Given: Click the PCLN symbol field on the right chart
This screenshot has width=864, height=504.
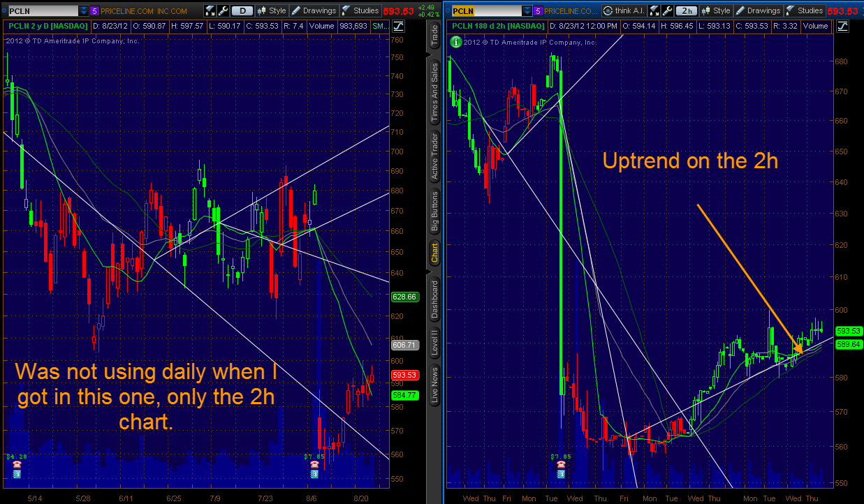Looking at the screenshot, I should coord(488,10).
